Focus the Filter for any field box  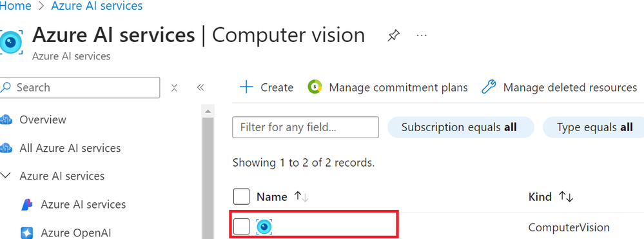coord(306,127)
